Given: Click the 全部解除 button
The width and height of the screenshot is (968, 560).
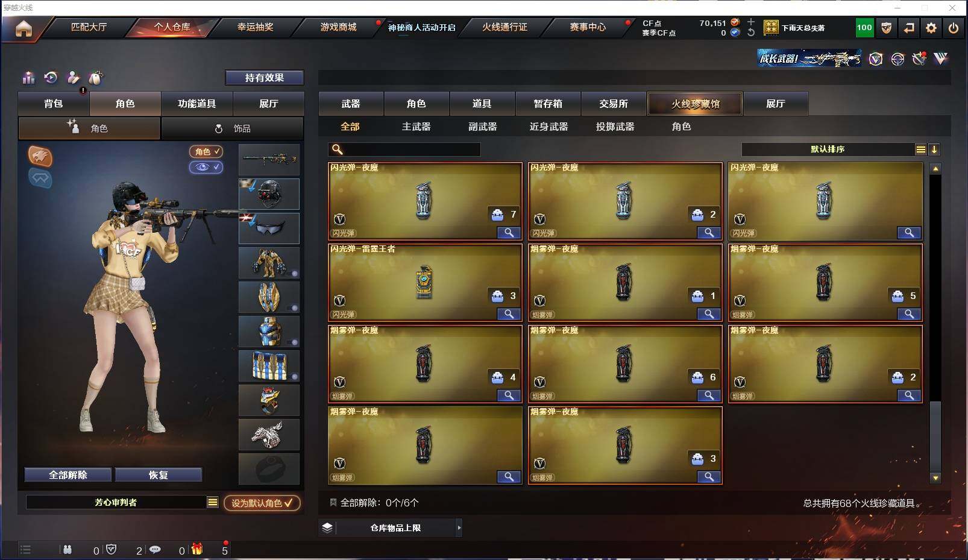Looking at the screenshot, I should point(68,475).
